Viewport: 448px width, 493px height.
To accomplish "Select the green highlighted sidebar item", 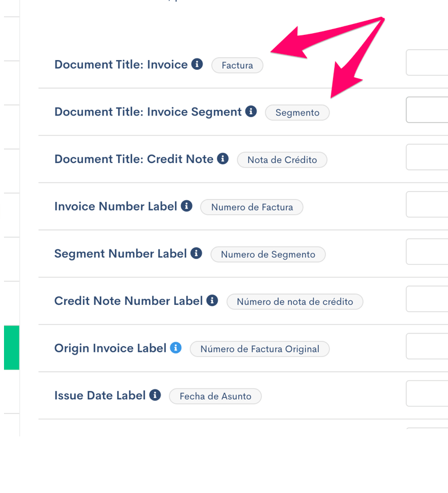I will tap(11, 347).
